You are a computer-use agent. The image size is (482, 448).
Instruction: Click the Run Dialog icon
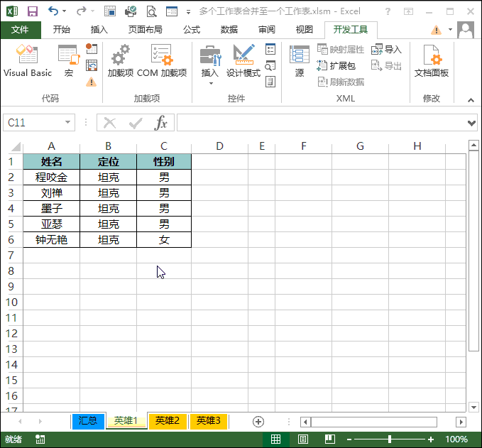coord(270,82)
